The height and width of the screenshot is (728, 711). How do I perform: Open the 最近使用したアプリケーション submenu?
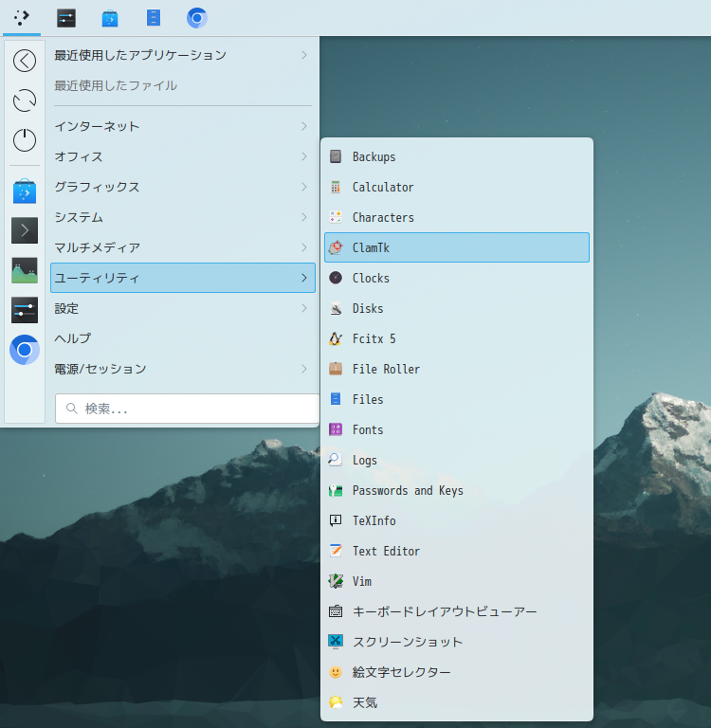[x=182, y=55]
